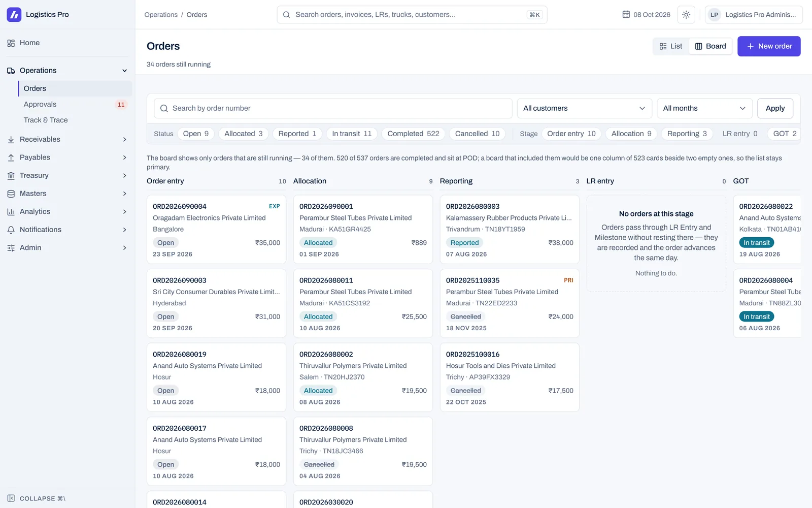Image resolution: width=812 pixels, height=508 pixels.
Task: Click the LP user avatar
Action: [x=715, y=15]
